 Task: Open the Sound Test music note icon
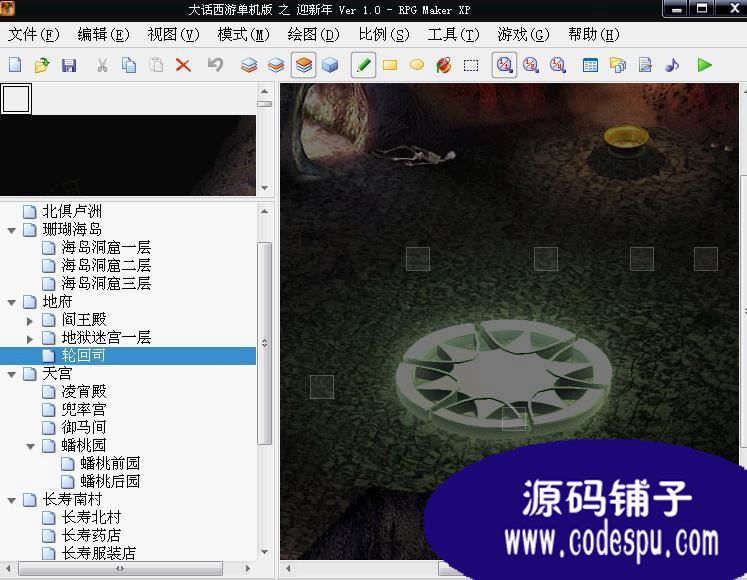pyautogui.click(x=672, y=65)
